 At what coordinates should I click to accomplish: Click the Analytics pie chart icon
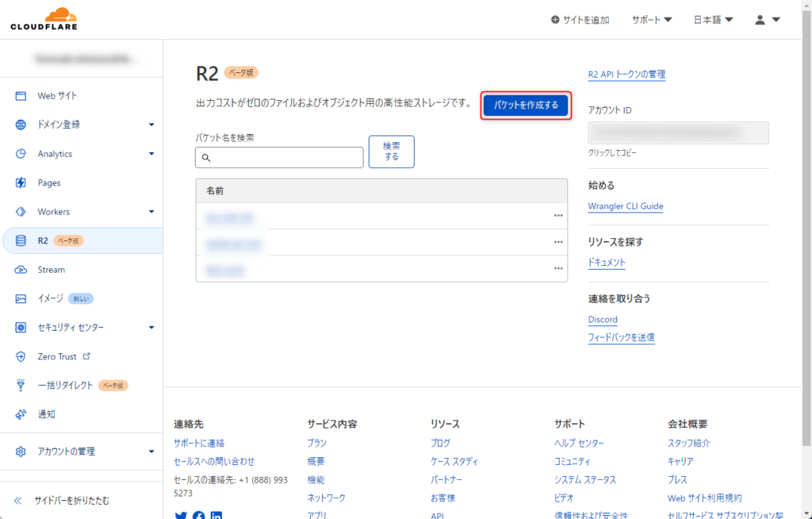click(21, 153)
